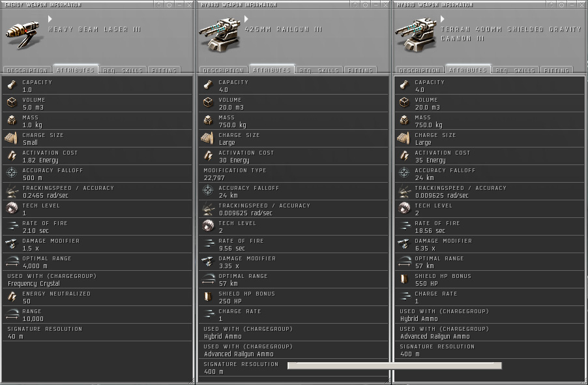
Task: Click the Energy Neutralized lightning icon
Action: pos(12,297)
